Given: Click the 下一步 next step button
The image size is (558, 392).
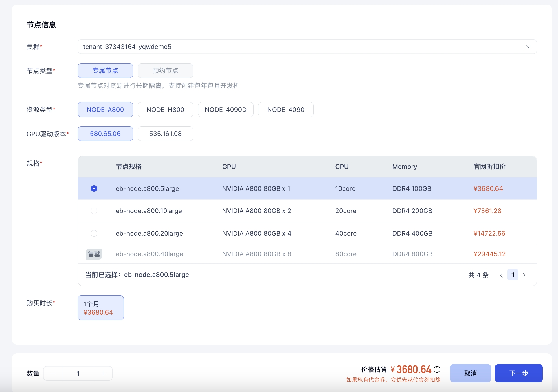Looking at the screenshot, I should pyautogui.click(x=518, y=373).
